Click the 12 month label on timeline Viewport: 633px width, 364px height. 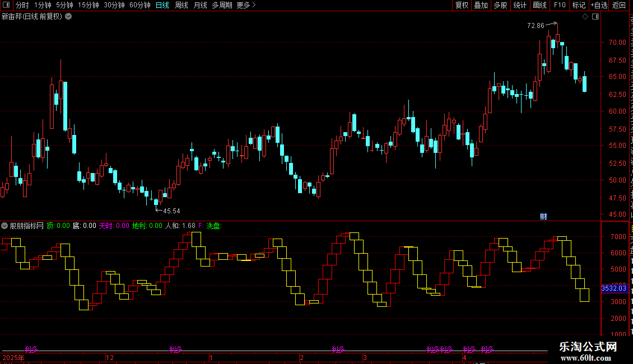tap(110, 357)
